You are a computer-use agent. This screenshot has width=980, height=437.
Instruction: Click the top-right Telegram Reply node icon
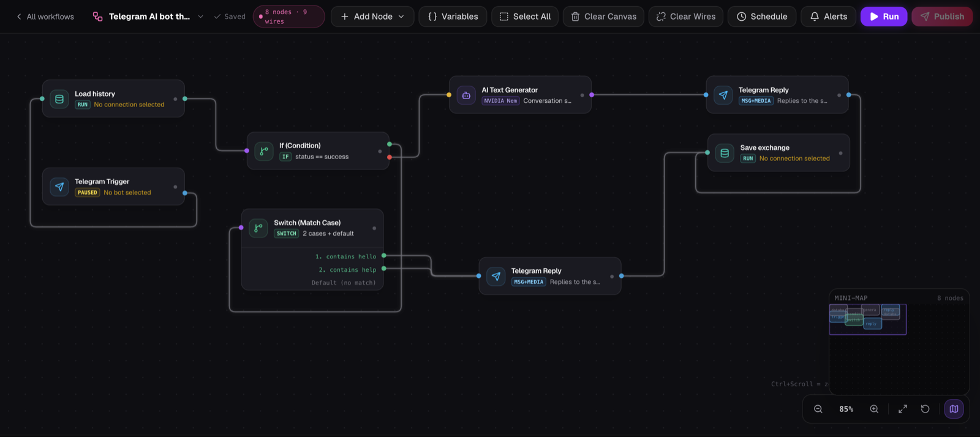[x=723, y=95]
